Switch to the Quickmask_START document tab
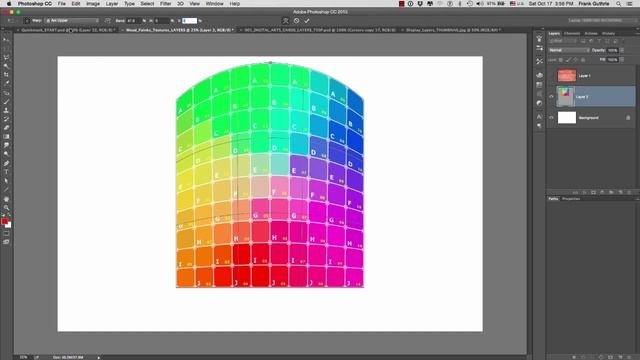 (x=68, y=30)
